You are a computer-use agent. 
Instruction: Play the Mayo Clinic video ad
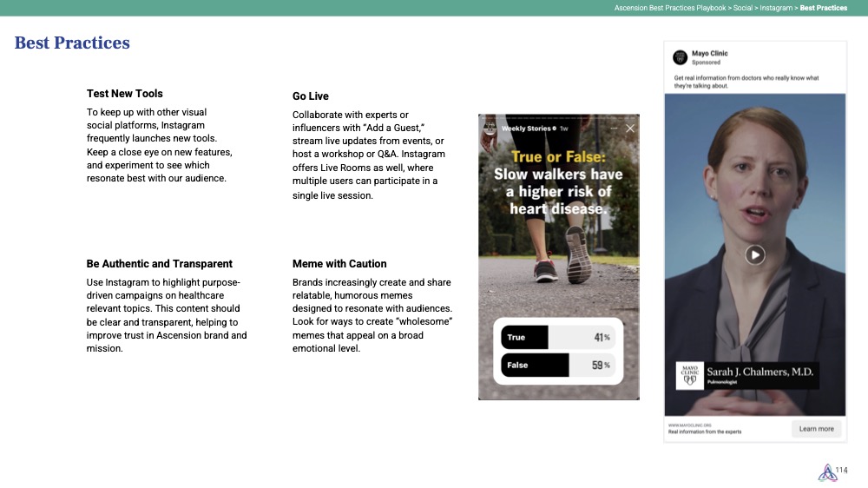(755, 255)
